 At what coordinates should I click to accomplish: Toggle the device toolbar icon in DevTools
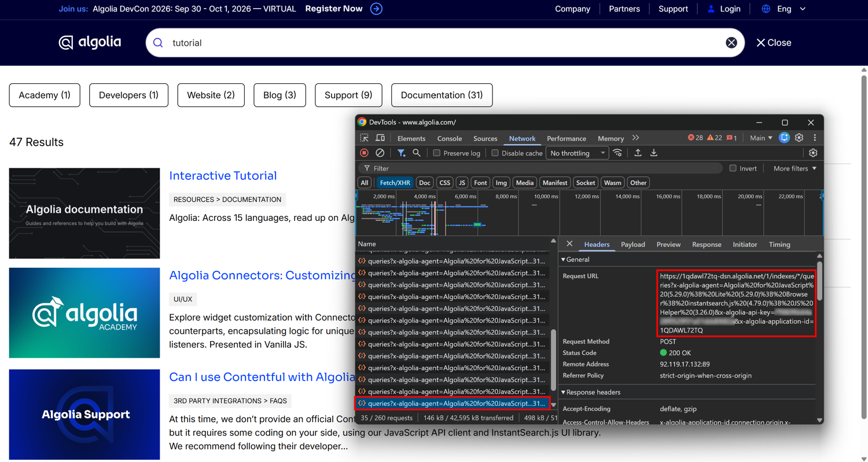click(380, 138)
